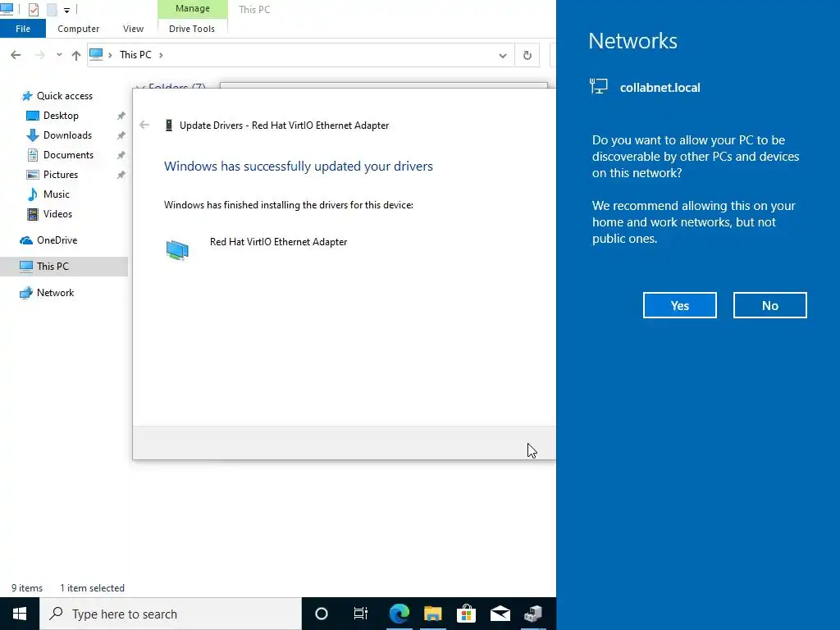The width and height of the screenshot is (840, 630).
Task: Click back arrow in Update Drivers dialog
Action: (x=144, y=125)
